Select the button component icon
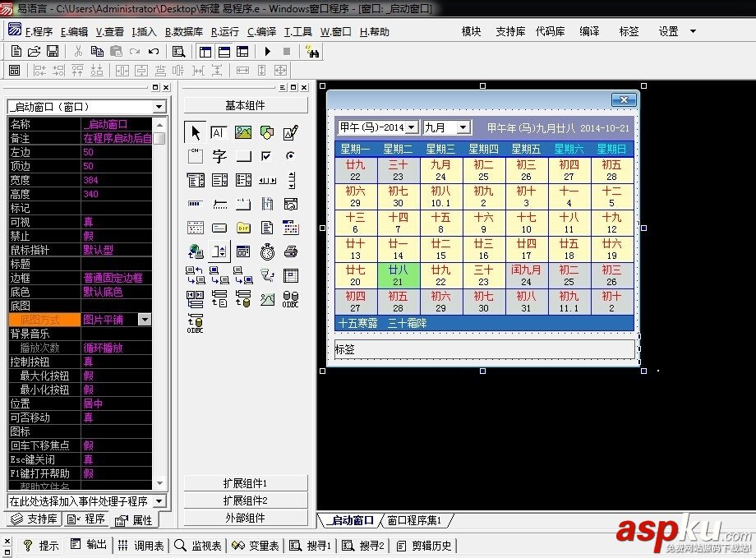 click(243, 156)
